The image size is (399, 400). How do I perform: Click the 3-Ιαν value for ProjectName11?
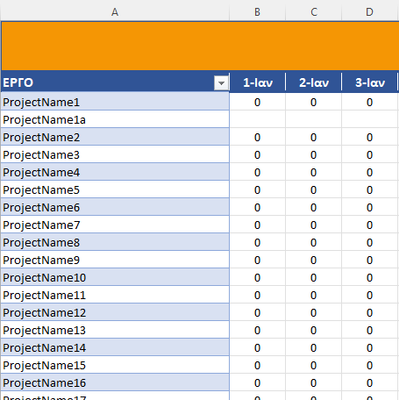(370, 295)
